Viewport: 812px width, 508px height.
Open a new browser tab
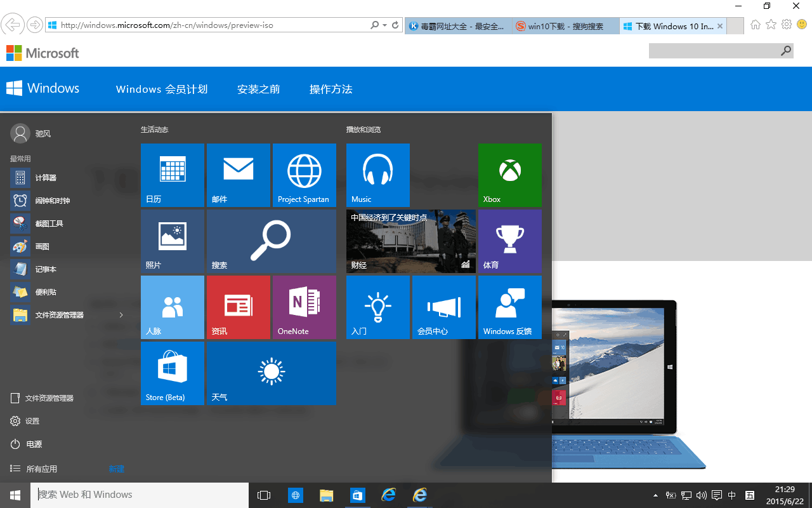click(x=735, y=26)
